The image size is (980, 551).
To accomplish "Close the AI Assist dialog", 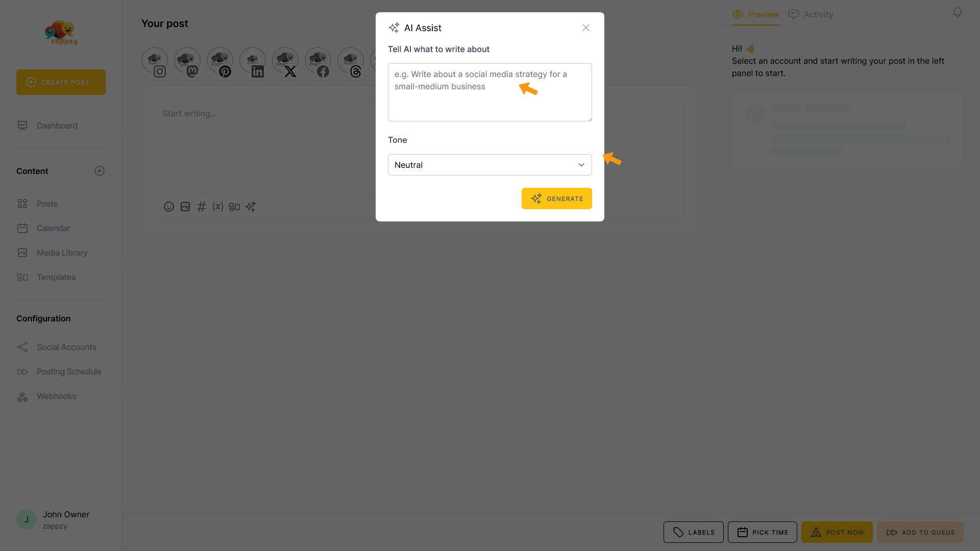I will [x=586, y=28].
